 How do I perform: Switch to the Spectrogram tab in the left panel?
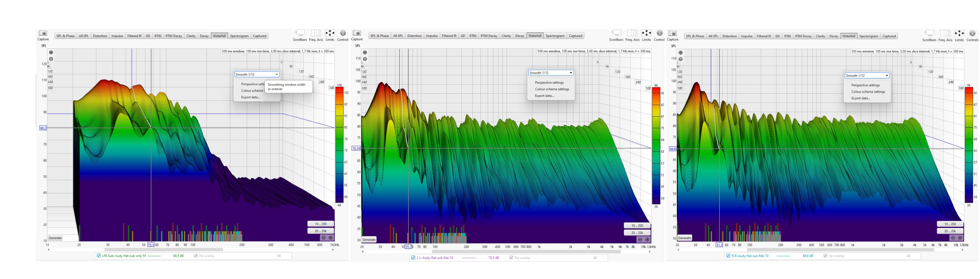[239, 36]
